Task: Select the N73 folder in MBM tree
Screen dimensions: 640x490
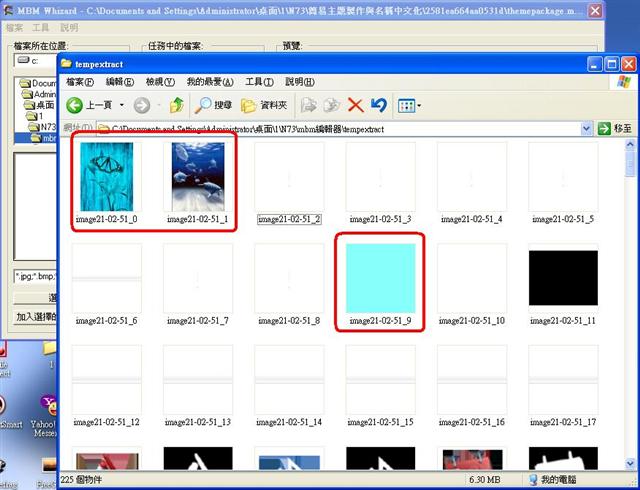Action: coord(42,127)
